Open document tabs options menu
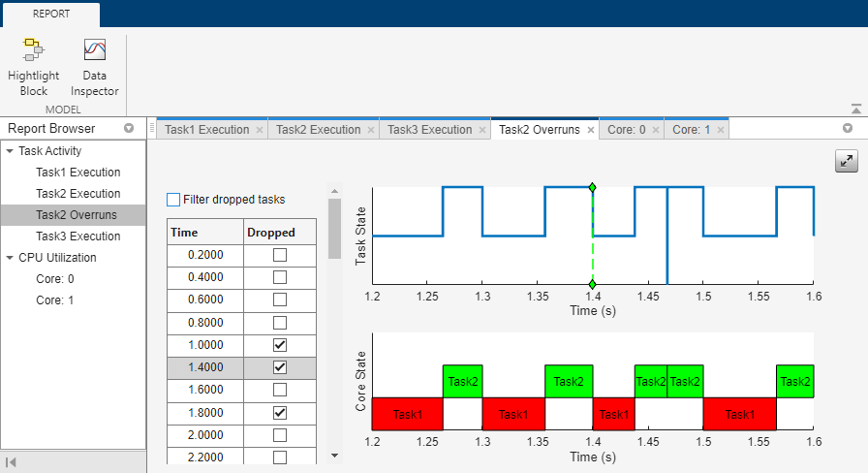 (x=848, y=129)
